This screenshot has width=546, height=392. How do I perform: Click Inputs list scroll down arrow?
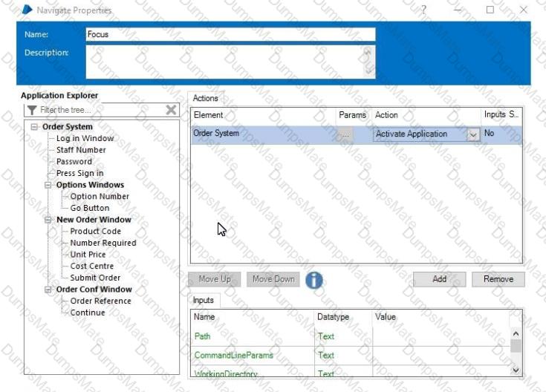516,370
